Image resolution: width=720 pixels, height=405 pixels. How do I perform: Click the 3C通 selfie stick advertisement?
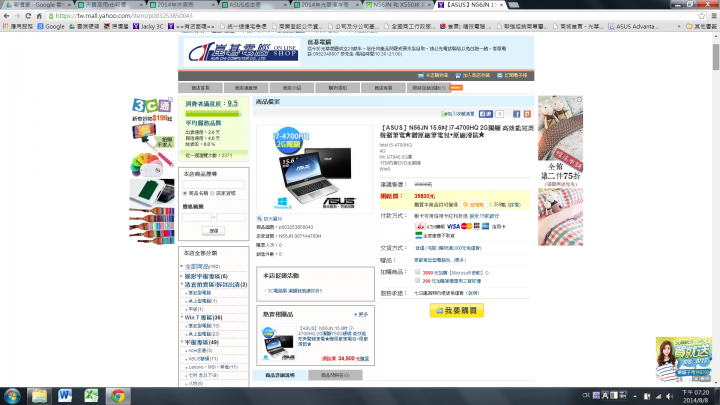point(153,171)
